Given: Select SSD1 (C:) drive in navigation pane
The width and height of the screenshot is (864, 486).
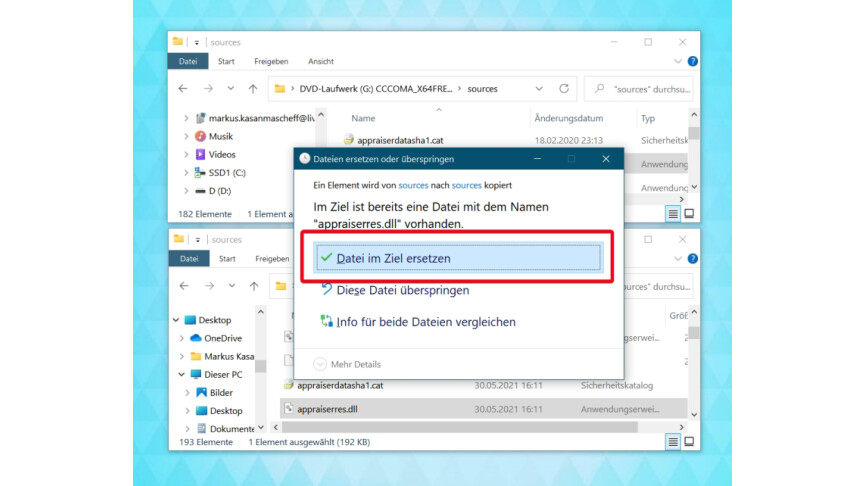Looking at the screenshot, I should coord(220,172).
